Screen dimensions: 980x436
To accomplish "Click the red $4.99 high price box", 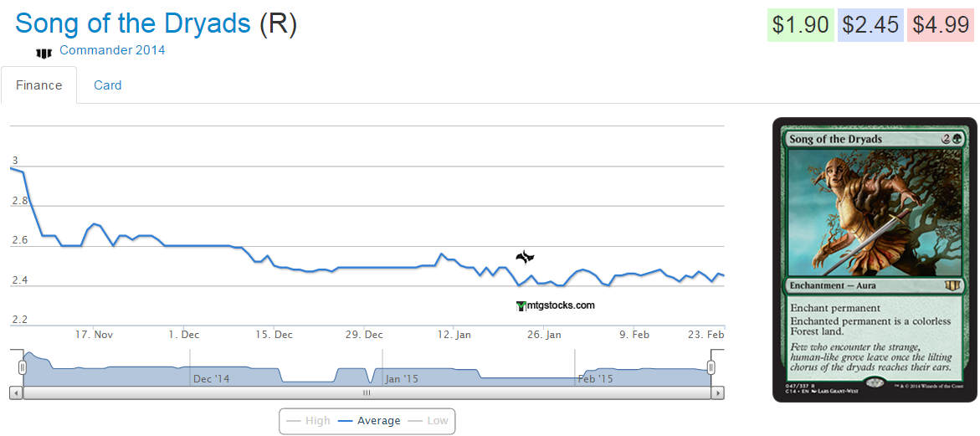I will (x=941, y=25).
